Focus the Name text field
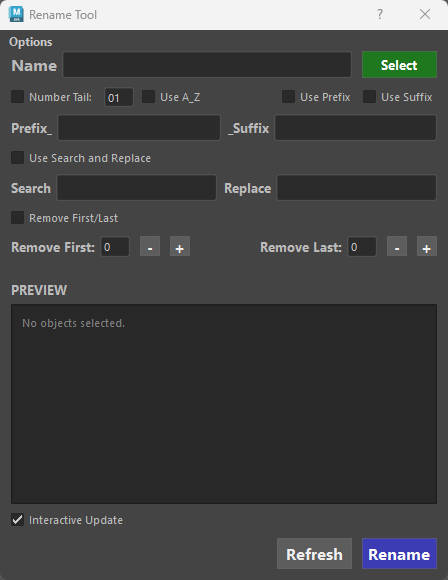 tap(207, 65)
